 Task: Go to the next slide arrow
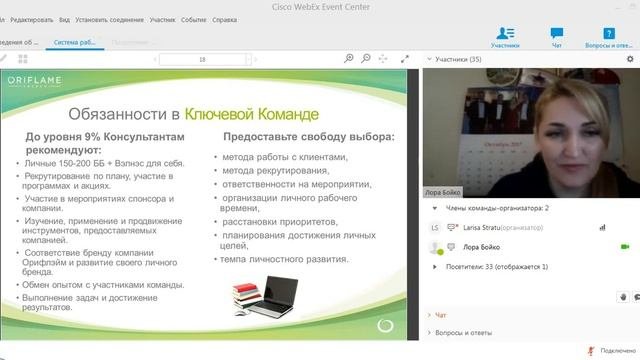click(x=256, y=60)
